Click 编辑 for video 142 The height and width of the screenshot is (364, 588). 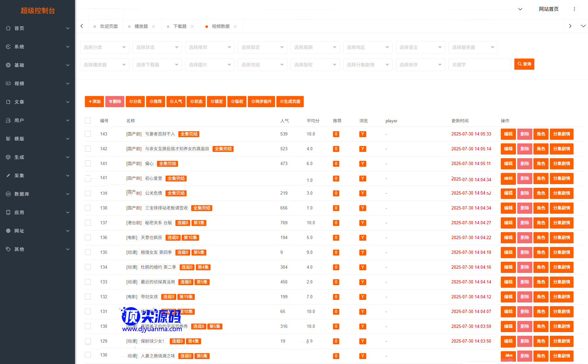click(x=508, y=149)
